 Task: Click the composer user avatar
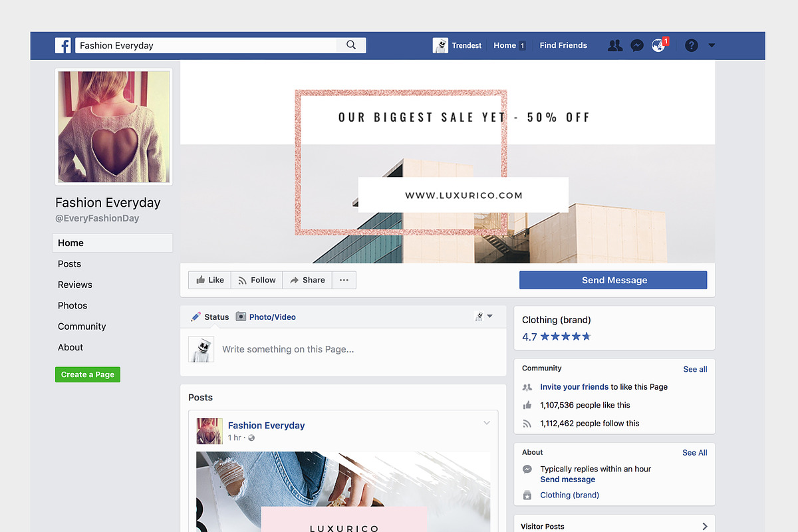[201, 349]
